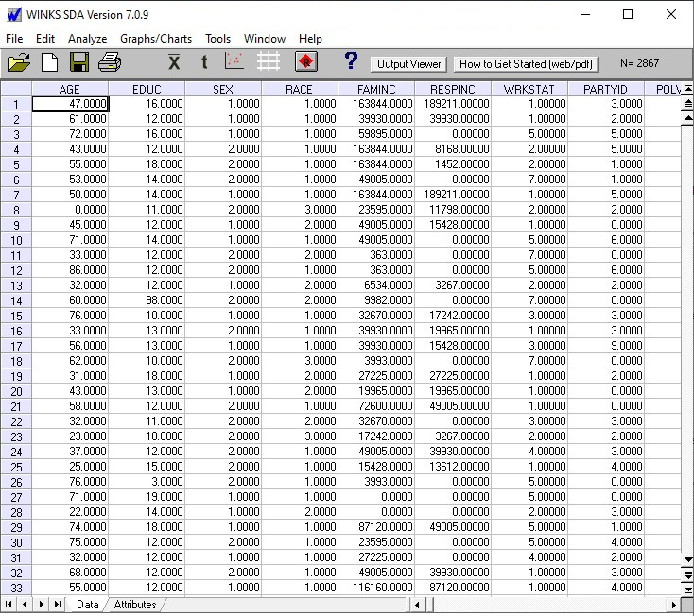Select the FAMINC column header
This screenshot has width=694, height=616.
[x=376, y=89]
